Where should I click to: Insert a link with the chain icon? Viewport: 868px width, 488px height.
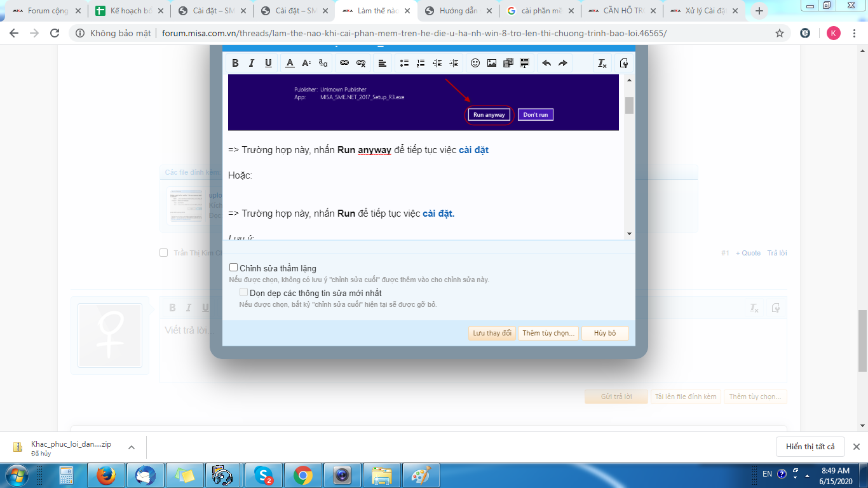(x=344, y=63)
